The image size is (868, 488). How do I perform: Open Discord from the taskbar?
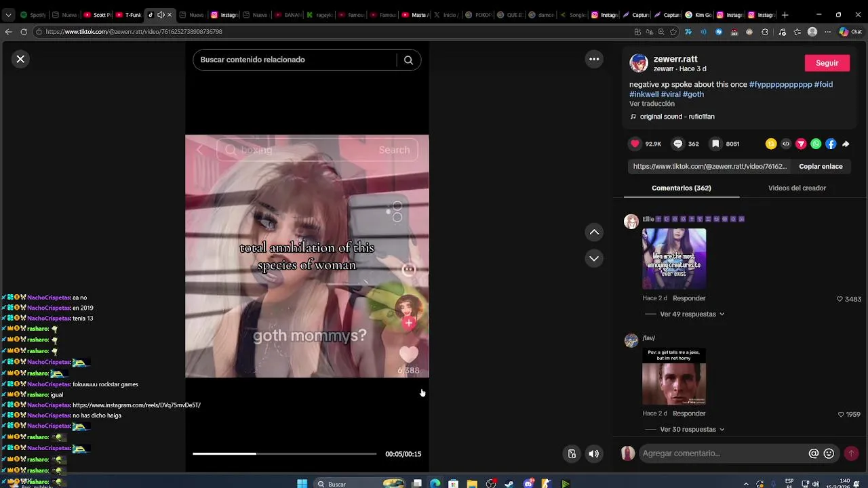coord(528,484)
